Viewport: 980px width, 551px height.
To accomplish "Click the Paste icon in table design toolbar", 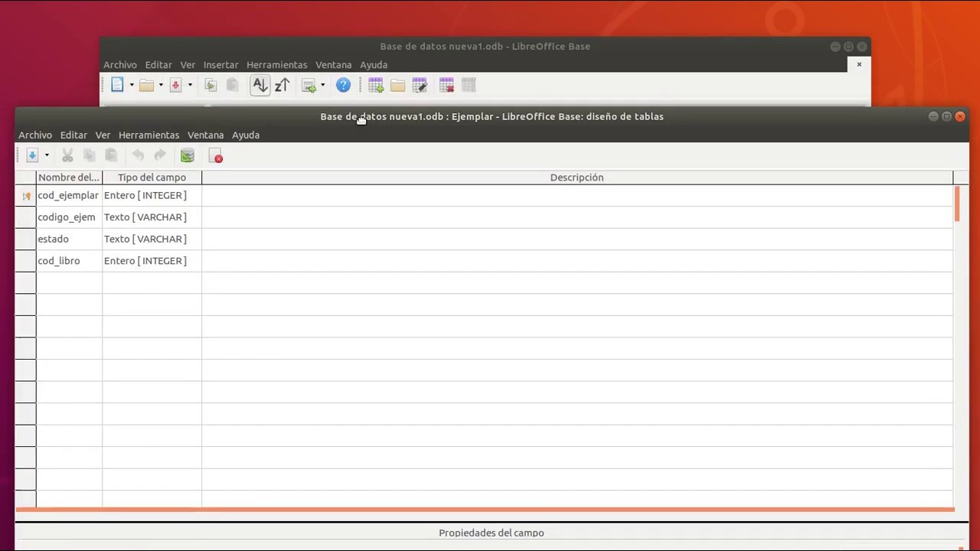I will (x=111, y=156).
